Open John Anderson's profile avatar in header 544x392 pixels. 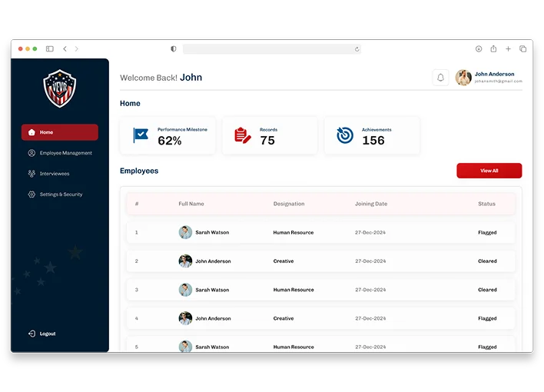(463, 78)
